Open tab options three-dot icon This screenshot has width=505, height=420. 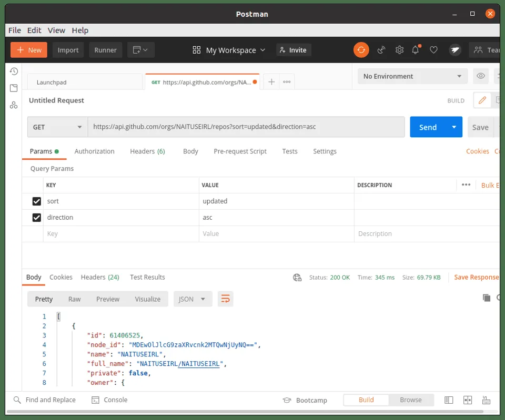[x=287, y=82]
